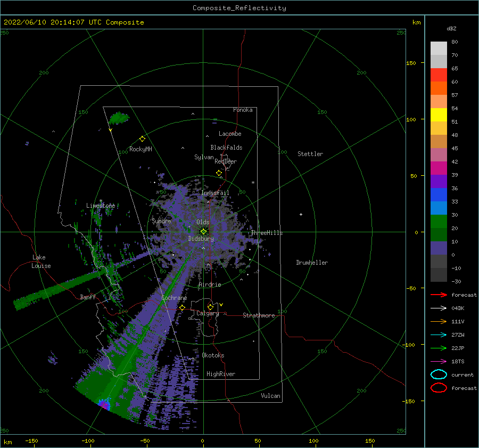Screen dimensions: 479x448
Task: Click the yellow 51-54 dBZ color swatch
Action: click(439, 115)
